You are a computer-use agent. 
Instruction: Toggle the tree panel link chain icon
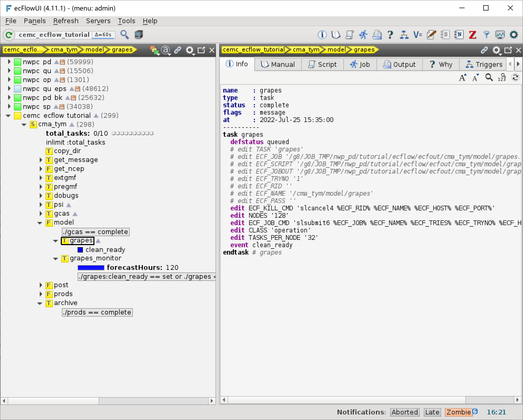[x=178, y=50]
